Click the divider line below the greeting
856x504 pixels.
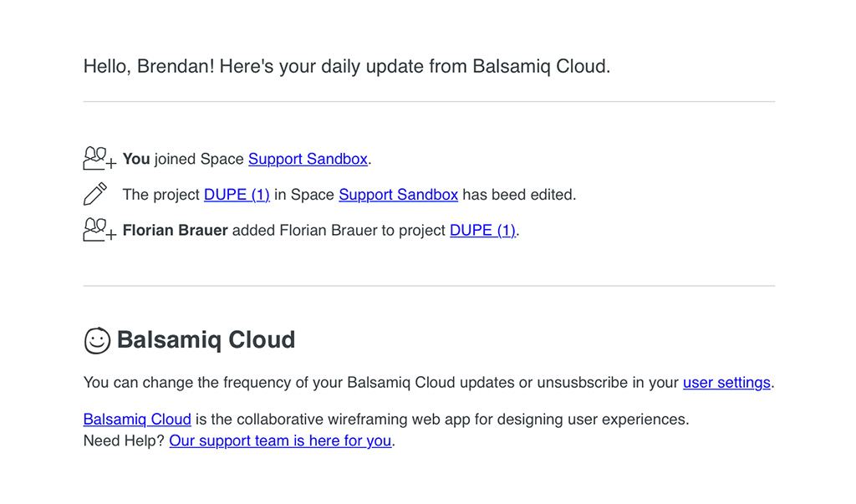(429, 102)
